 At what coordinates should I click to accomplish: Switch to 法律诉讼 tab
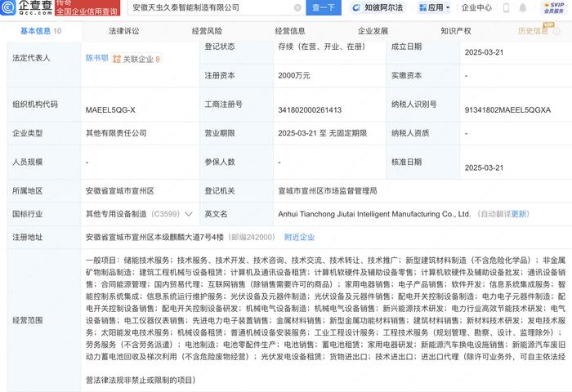click(x=124, y=31)
